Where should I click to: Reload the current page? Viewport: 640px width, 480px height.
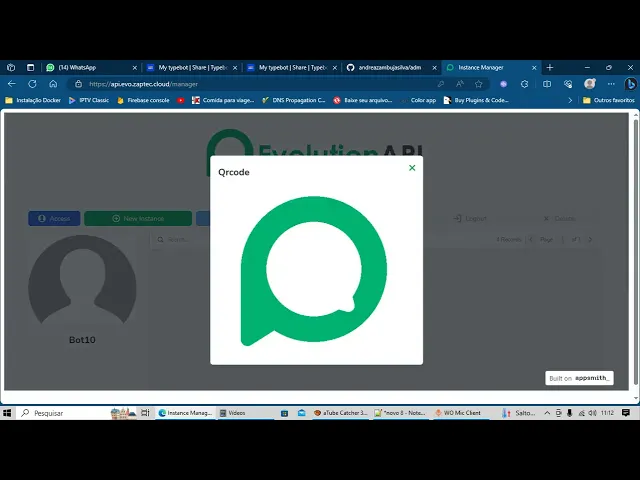pos(32,84)
